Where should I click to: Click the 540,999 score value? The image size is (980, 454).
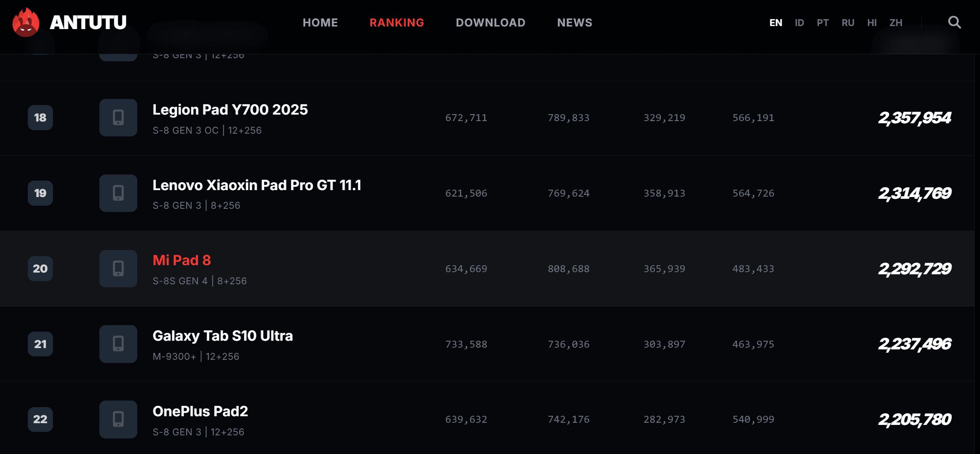(x=753, y=419)
